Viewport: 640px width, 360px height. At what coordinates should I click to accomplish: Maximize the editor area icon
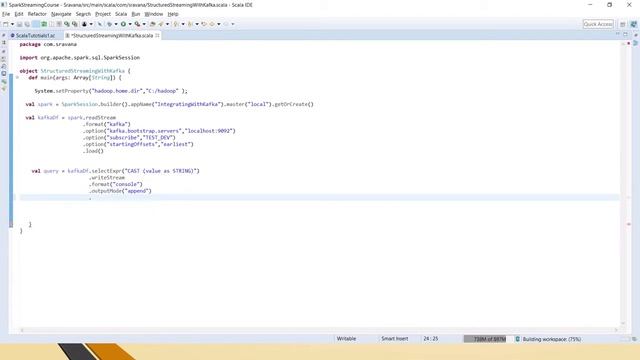[x=625, y=34]
